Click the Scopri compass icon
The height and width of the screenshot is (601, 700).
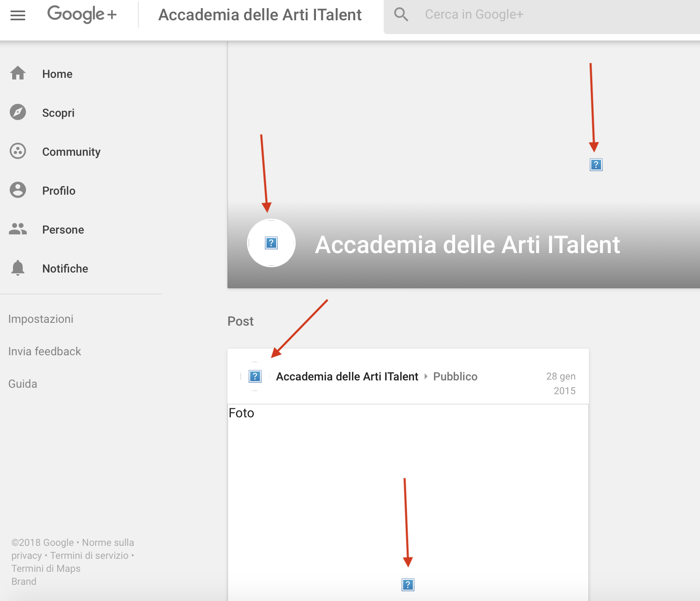click(x=18, y=112)
